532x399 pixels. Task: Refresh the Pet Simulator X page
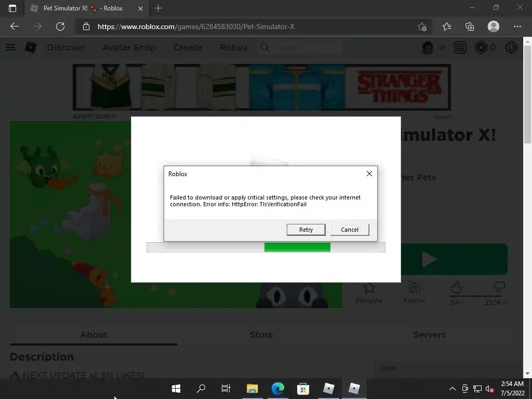pos(60,26)
